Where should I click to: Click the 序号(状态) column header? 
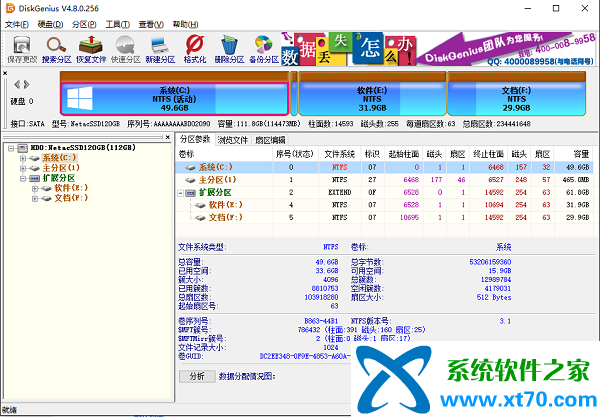(295, 154)
